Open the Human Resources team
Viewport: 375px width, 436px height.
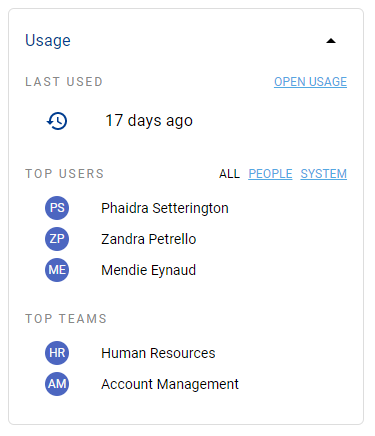(158, 353)
